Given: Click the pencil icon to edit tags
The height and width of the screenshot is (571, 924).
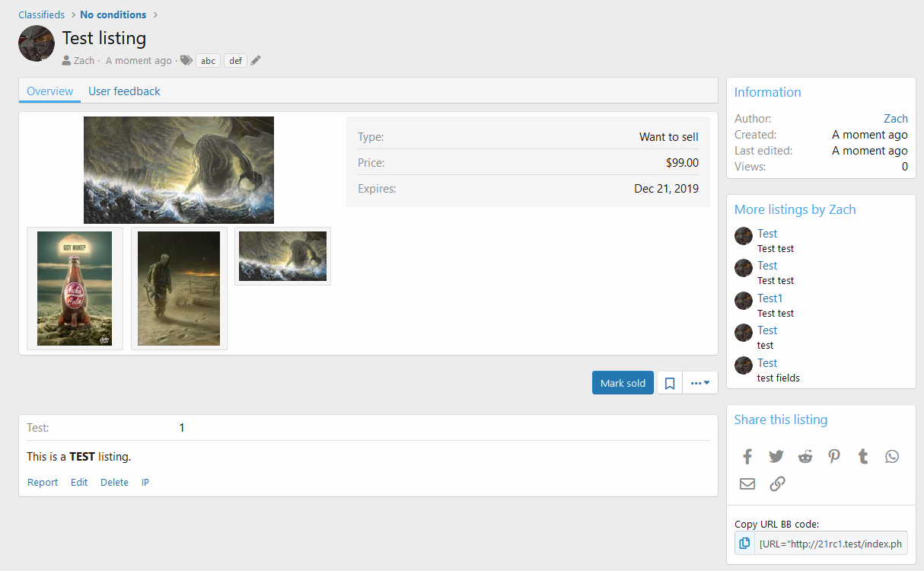Looking at the screenshot, I should coord(256,61).
